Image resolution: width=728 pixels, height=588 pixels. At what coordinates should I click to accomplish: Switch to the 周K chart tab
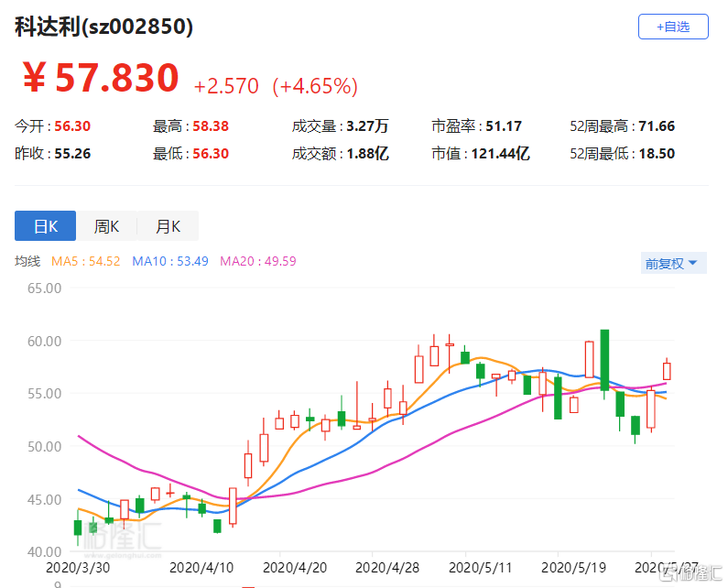[106, 225]
